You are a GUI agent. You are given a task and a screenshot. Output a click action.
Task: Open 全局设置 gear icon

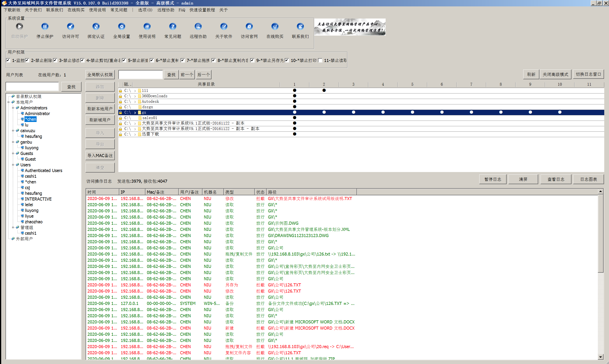122,27
